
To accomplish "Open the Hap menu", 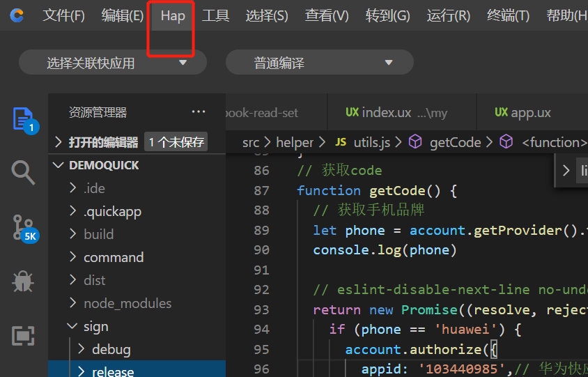I will (173, 15).
